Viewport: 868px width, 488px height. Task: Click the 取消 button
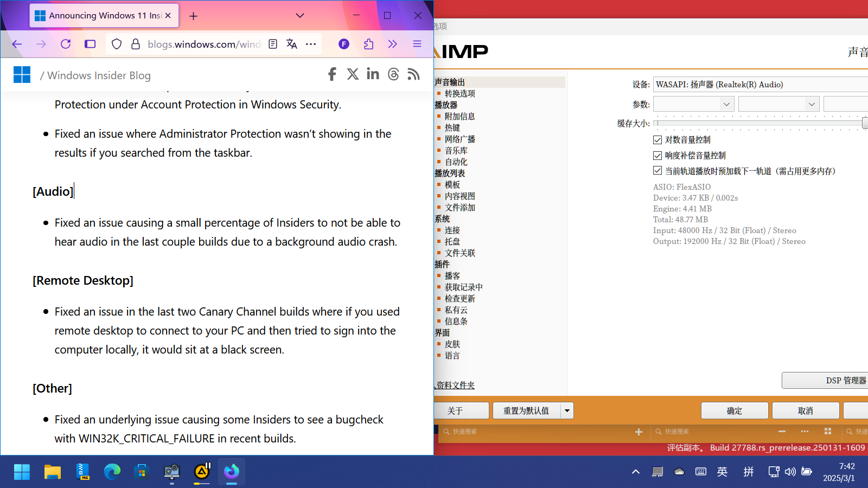pyautogui.click(x=806, y=410)
